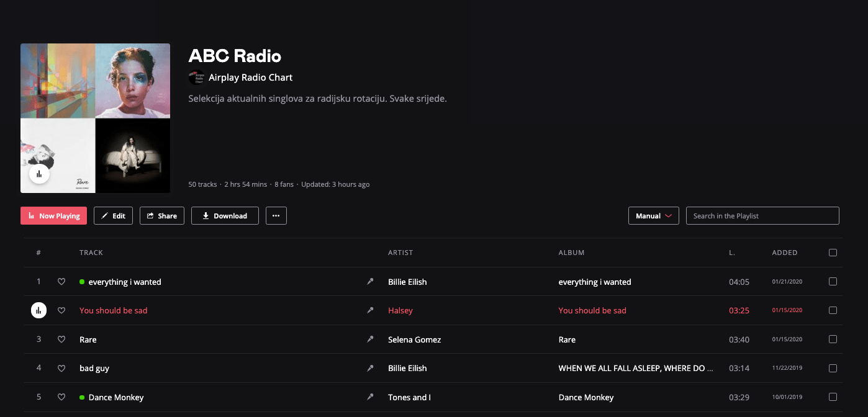Viewport: 868px width, 417px height.
Task: Open the Manual sort order dropdown
Action: 653,216
